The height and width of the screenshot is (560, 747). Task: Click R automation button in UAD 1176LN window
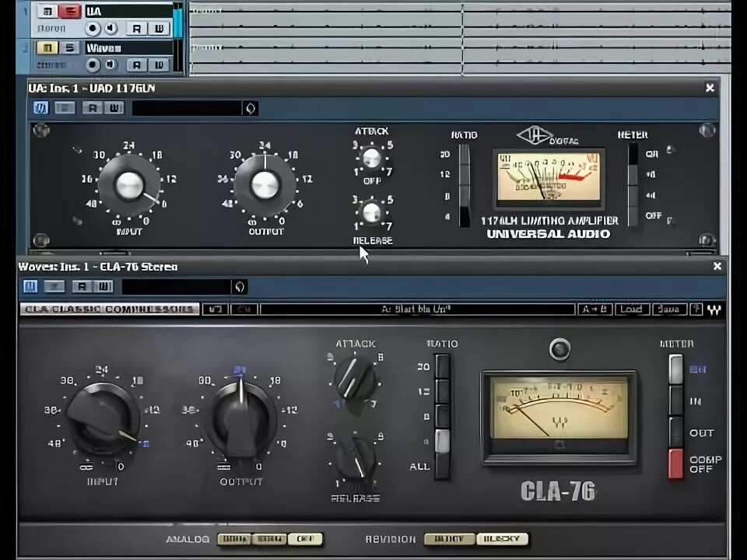point(93,108)
